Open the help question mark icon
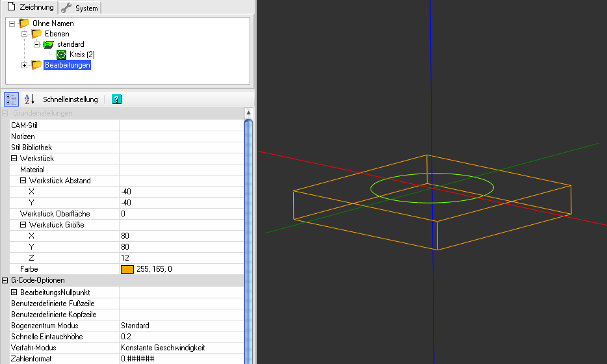The width and height of the screenshot is (607, 364). [x=116, y=99]
